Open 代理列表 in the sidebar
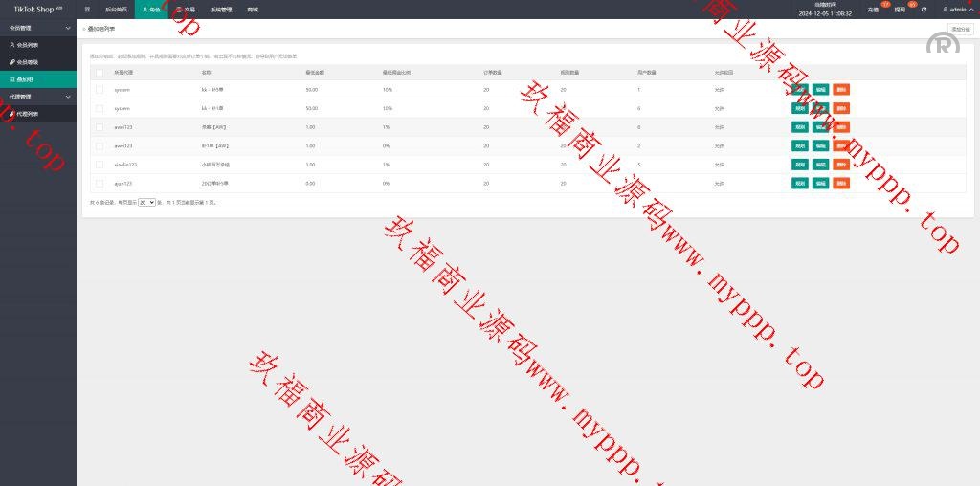Image resolution: width=980 pixels, height=486 pixels. point(28,114)
